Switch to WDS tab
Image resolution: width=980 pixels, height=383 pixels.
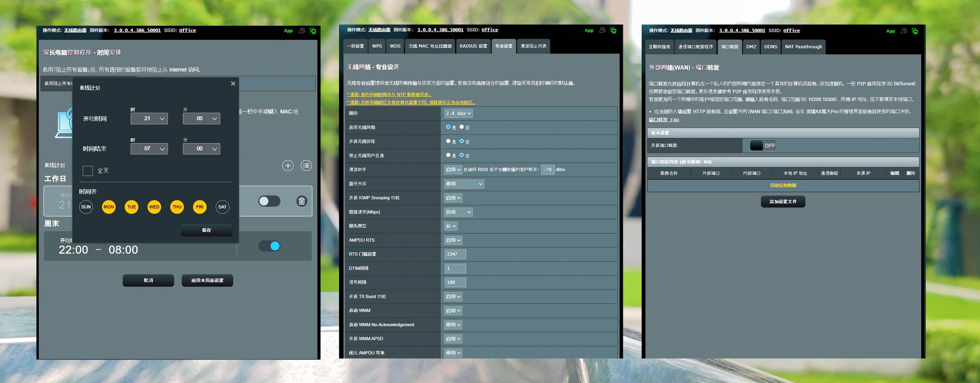(395, 46)
